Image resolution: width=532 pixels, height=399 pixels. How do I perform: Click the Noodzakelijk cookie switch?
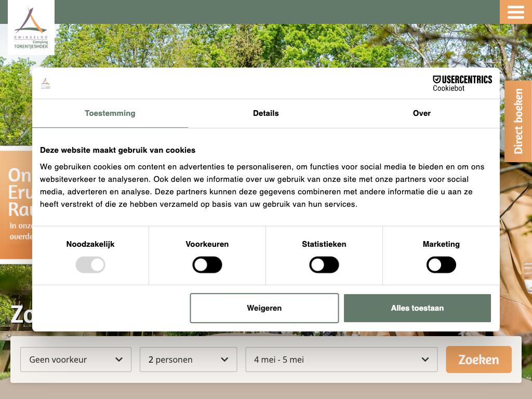click(x=90, y=265)
